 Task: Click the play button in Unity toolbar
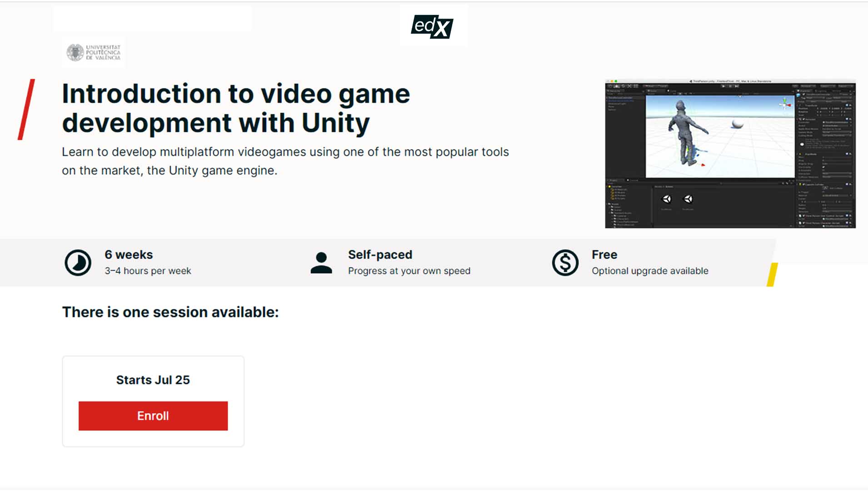[723, 86]
